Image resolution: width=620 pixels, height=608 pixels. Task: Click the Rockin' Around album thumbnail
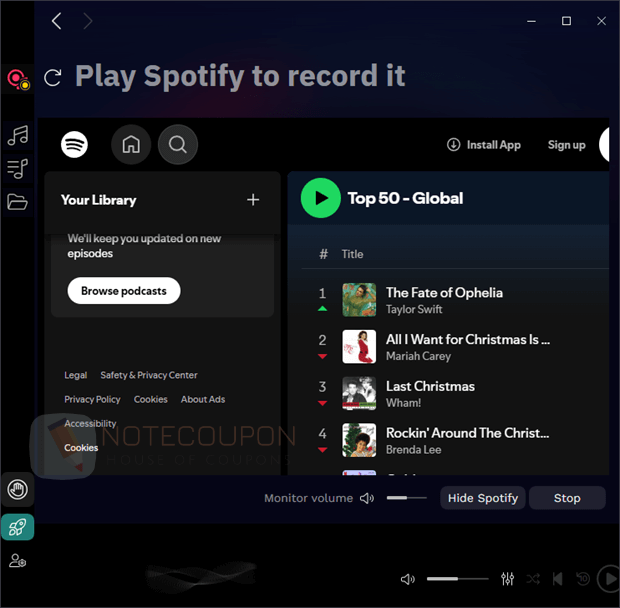tap(359, 440)
